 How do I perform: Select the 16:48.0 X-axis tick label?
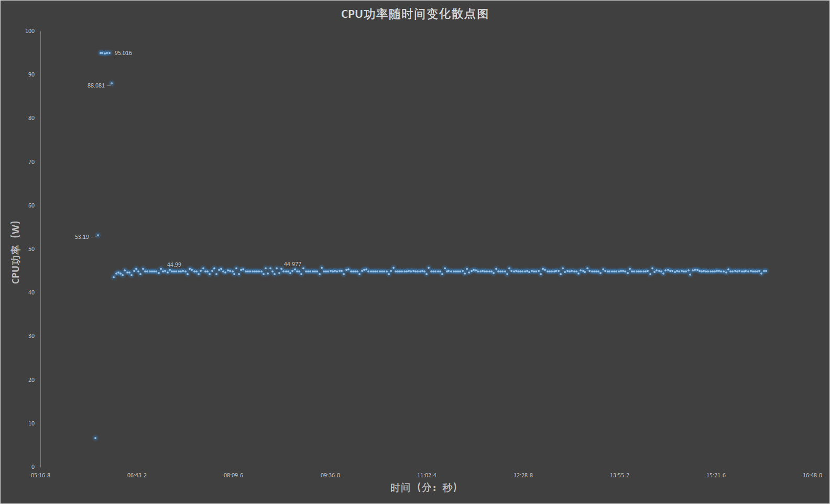coord(812,476)
